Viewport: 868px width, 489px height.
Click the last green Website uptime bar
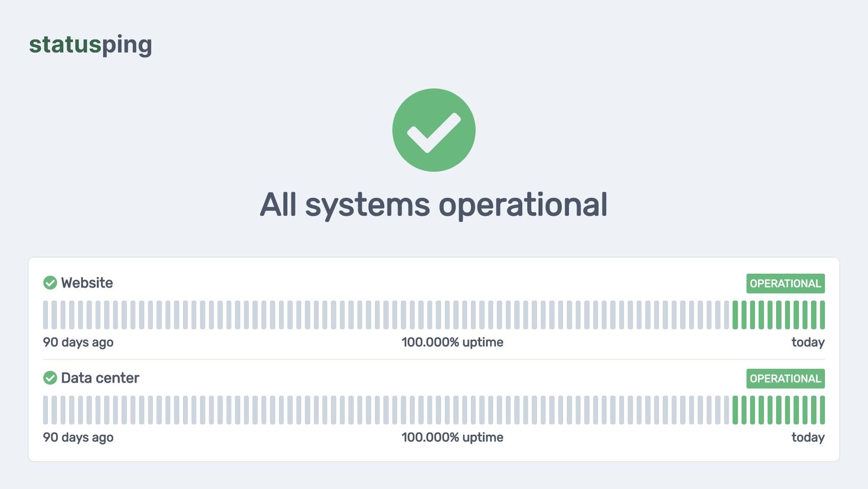click(x=822, y=315)
